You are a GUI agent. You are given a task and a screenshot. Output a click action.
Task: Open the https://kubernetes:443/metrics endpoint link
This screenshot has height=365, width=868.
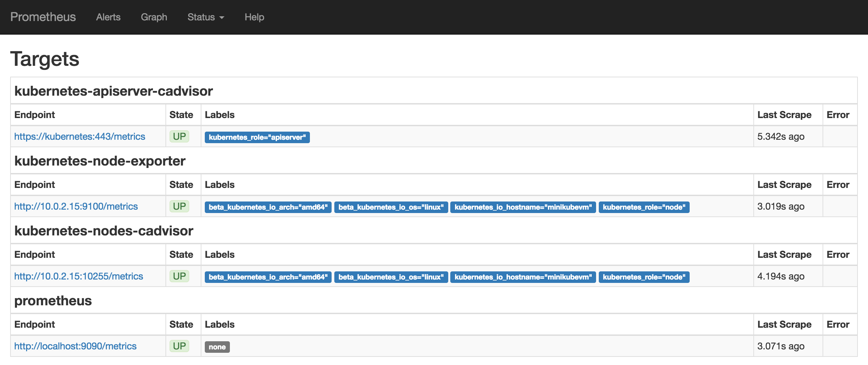[x=80, y=136]
